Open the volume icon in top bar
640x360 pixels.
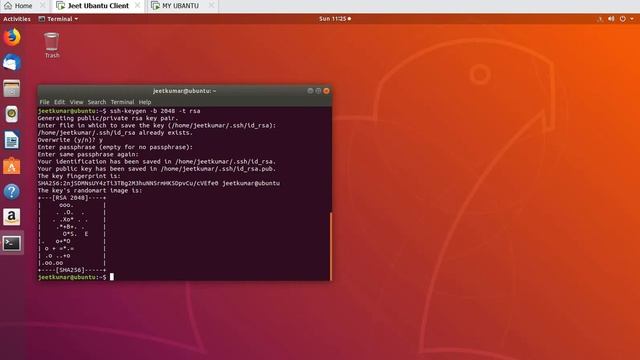pos(611,19)
